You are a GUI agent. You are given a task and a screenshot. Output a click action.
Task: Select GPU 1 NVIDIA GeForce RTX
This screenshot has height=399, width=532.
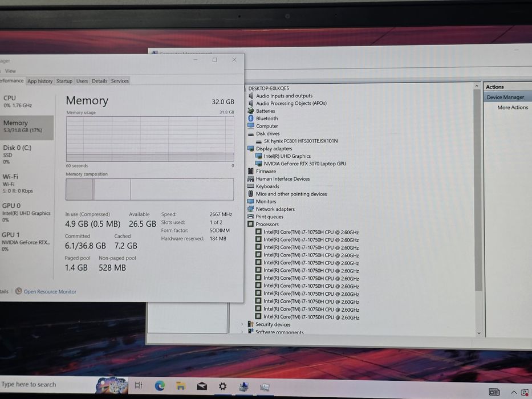coord(26,241)
